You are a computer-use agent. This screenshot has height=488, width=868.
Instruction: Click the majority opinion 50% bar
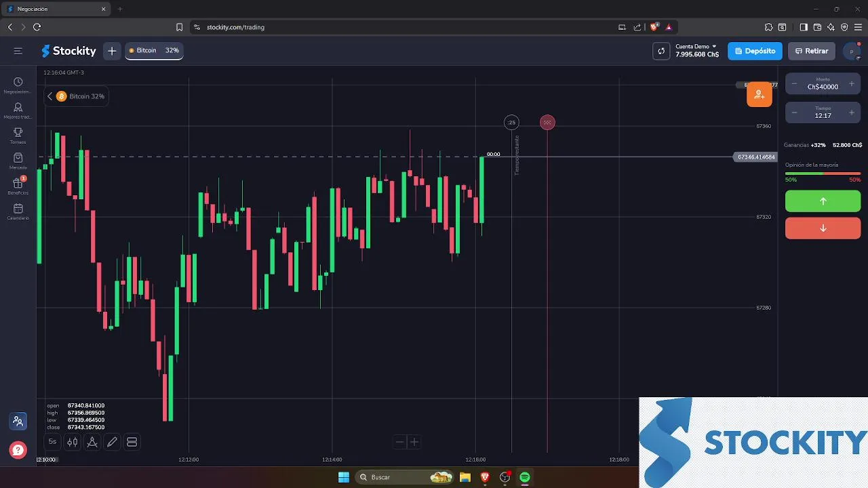[x=823, y=174]
